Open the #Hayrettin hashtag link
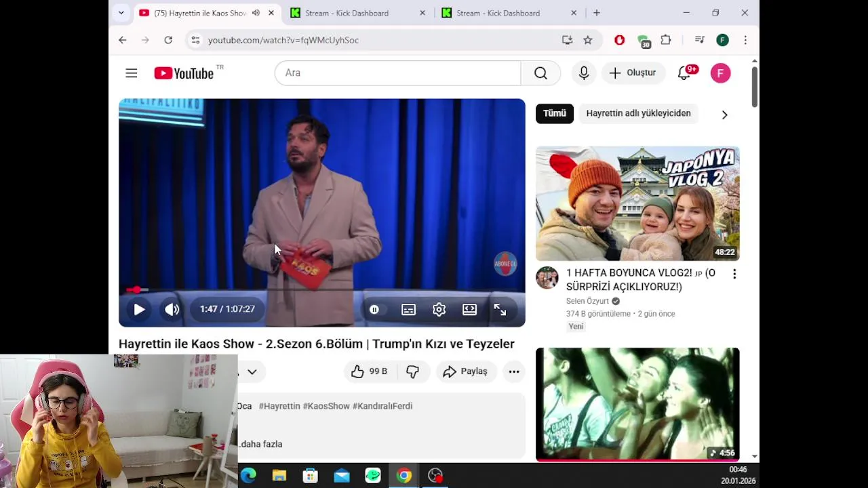This screenshot has height=488, width=868. 279,406
